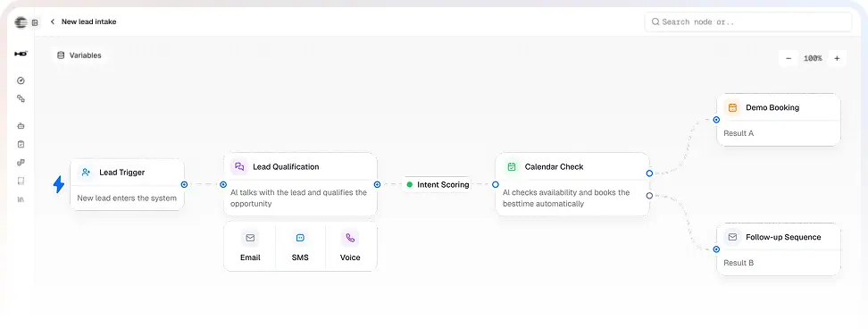Select the Demo Booking node title
The height and width of the screenshot is (329, 868).
(772, 107)
